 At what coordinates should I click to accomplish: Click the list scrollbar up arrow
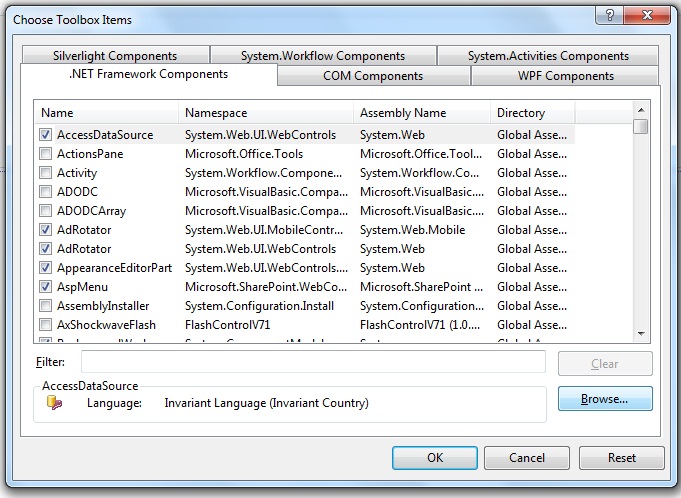pos(641,110)
